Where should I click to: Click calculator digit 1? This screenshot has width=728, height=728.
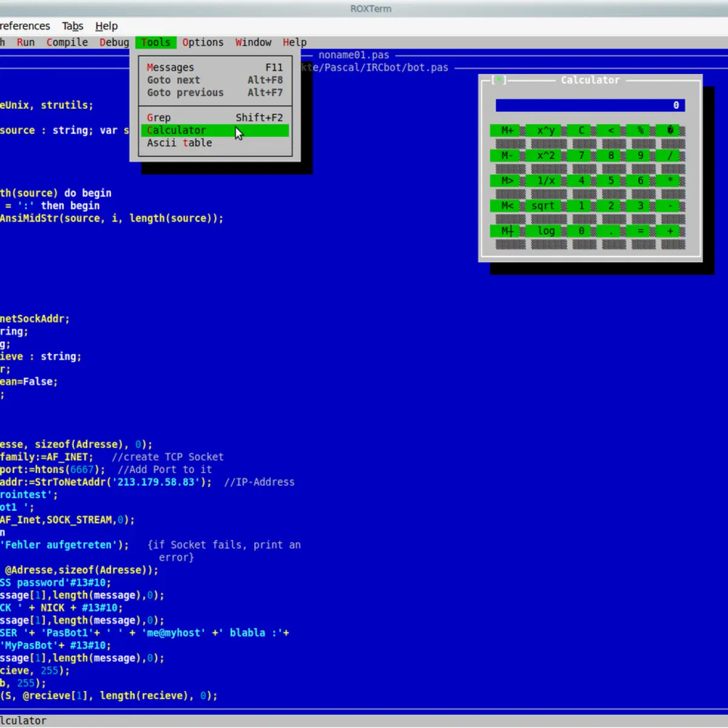[579, 206]
